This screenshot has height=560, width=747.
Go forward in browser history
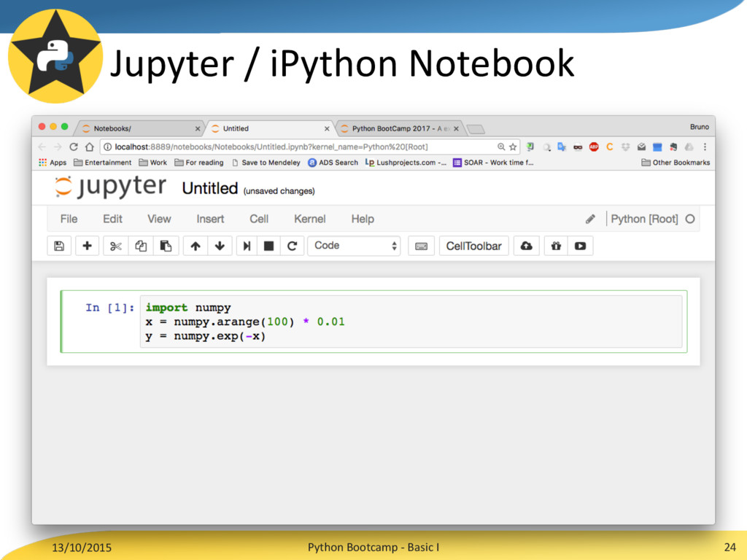tap(58, 147)
